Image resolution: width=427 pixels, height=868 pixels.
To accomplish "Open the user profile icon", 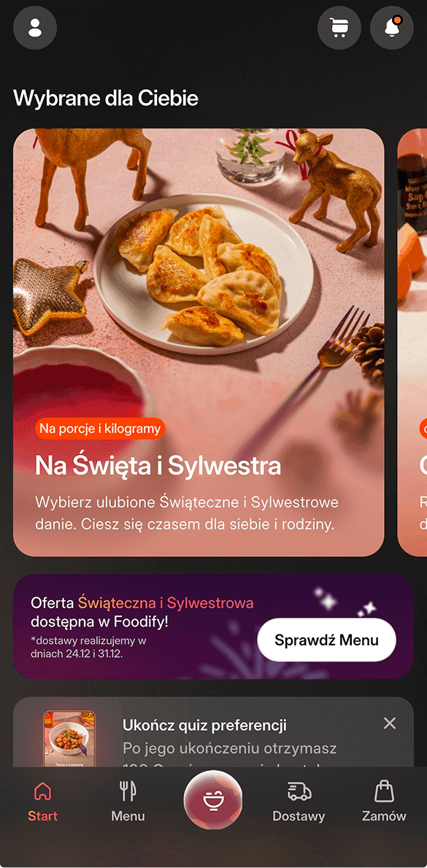I will pyautogui.click(x=35, y=27).
